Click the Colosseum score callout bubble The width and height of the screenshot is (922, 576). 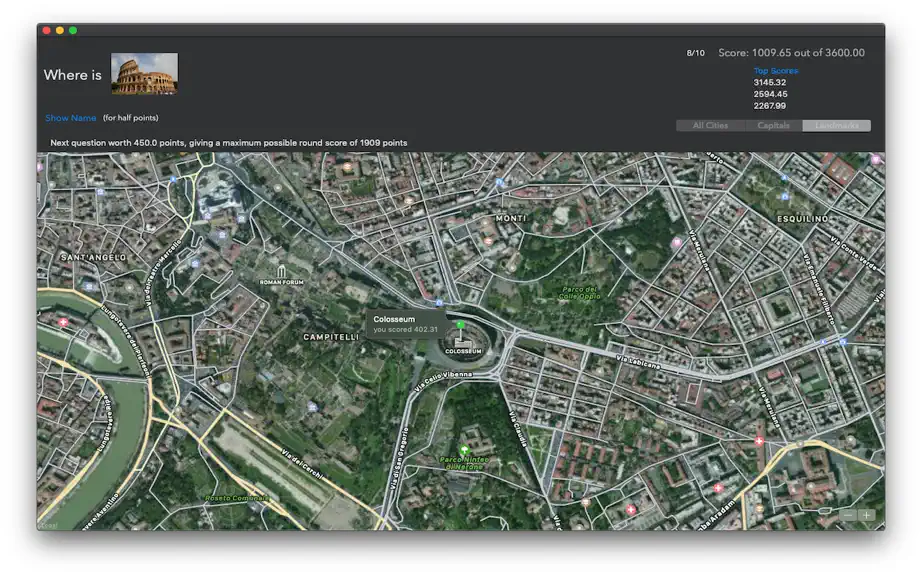point(406,324)
